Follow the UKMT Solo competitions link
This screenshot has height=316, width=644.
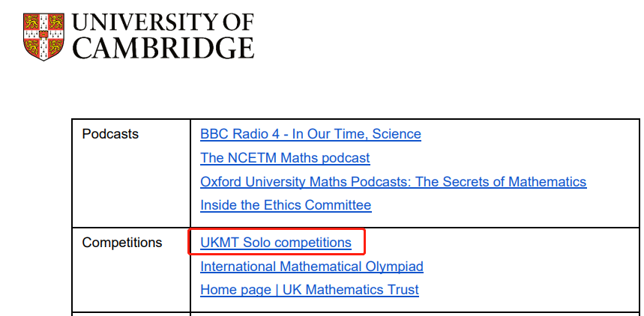click(276, 243)
